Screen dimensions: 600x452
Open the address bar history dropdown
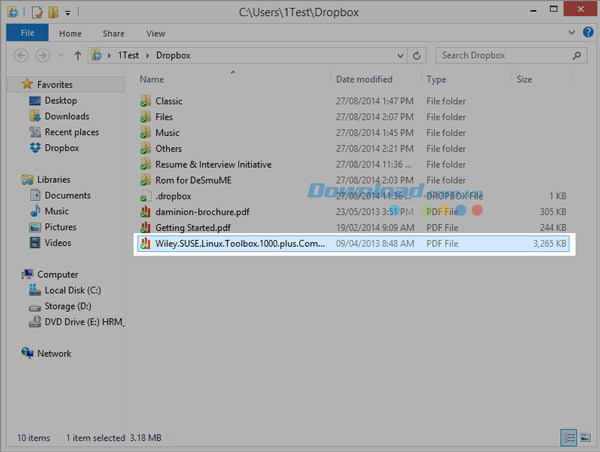coord(400,56)
